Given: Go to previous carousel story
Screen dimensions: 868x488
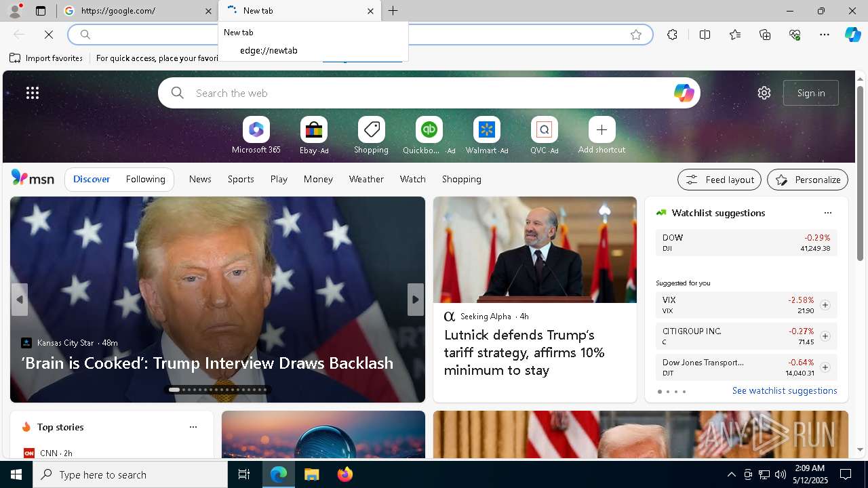Looking at the screenshot, I should (20, 300).
